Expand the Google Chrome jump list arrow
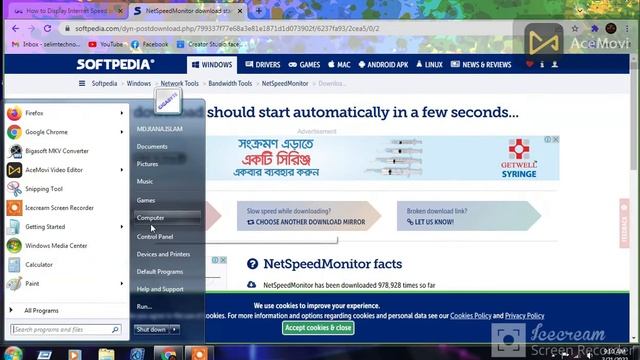The width and height of the screenshot is (640, 360). (x=122, y=132)
